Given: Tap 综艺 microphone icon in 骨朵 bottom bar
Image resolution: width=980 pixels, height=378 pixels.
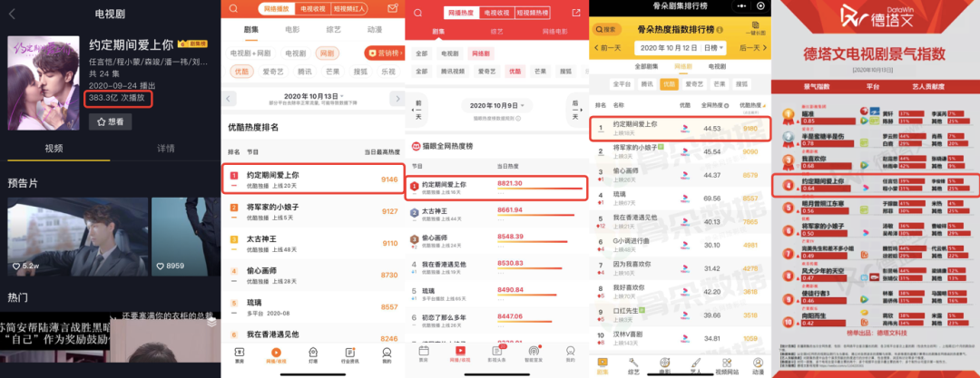Looking at the screenshot, I should click(x=633, y=364).
